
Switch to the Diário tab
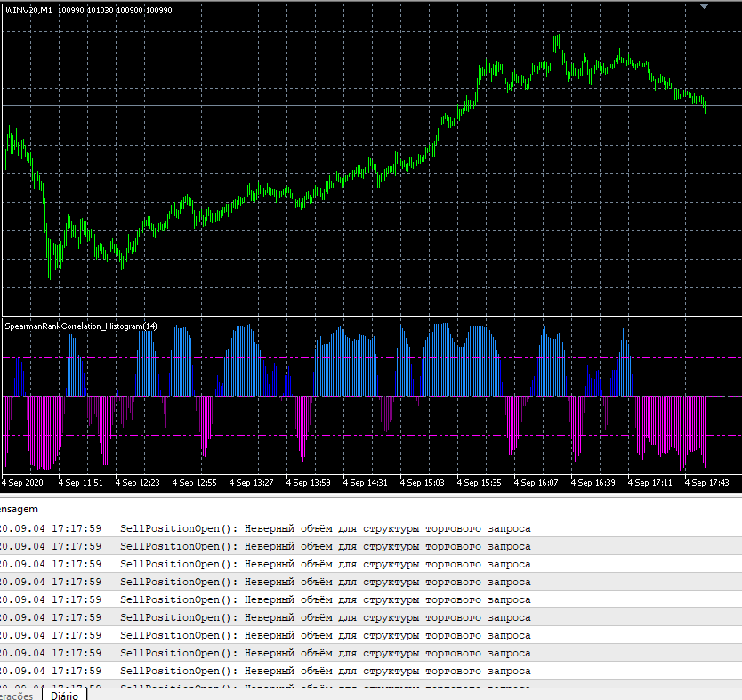pyautogui.click(x=64, y=695)
